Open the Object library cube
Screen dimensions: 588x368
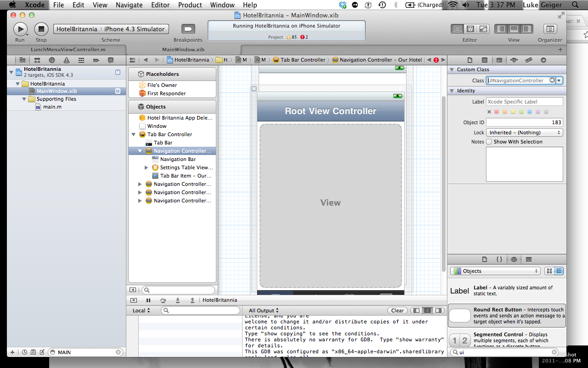click(514, 259)
